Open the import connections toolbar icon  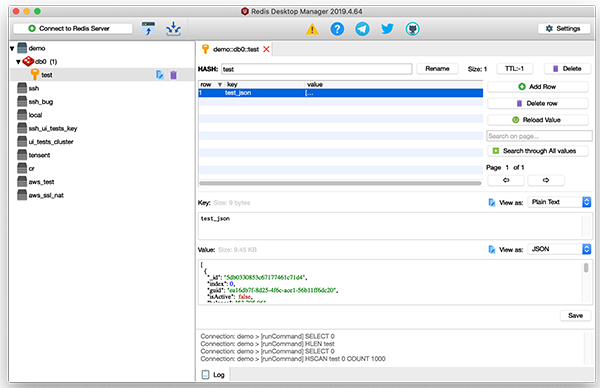point(148,29)
